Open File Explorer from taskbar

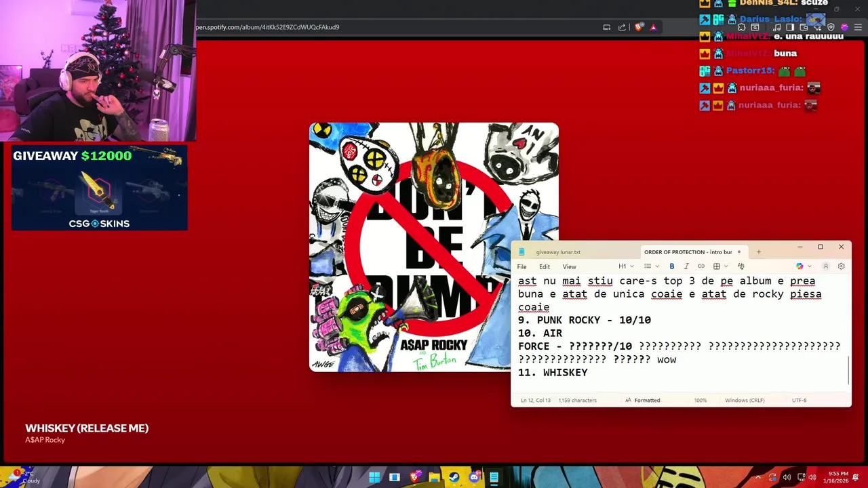[x=435, y=477]
